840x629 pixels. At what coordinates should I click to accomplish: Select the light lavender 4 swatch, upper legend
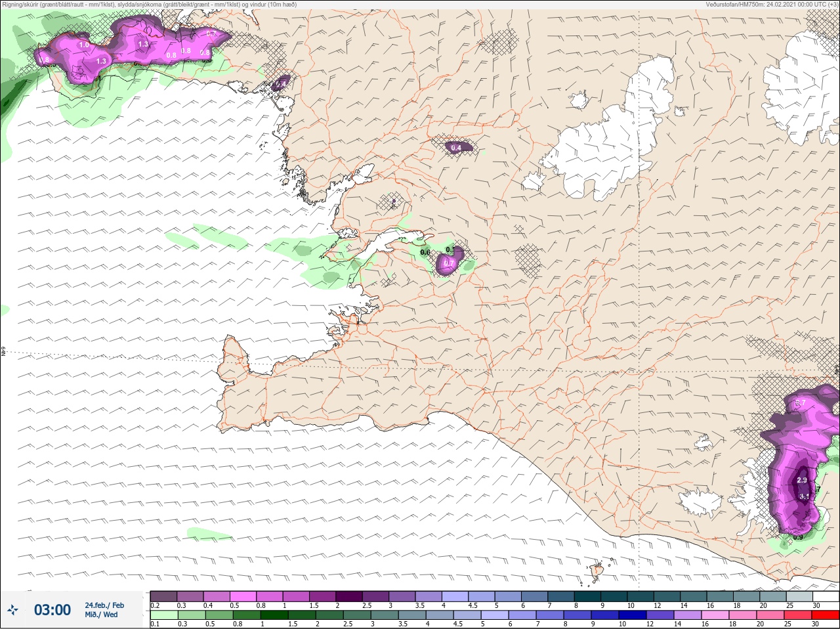click(x=456, y=596)
